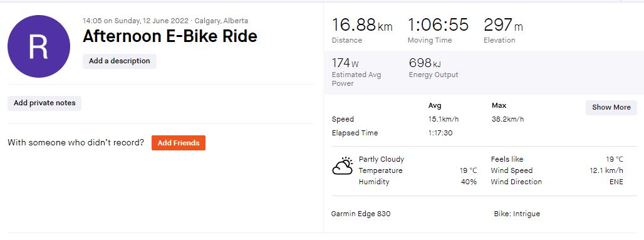Click the 38.2km/h max speed value
Image resolution: width=644 pixels, height=240 pixels.
507,119
